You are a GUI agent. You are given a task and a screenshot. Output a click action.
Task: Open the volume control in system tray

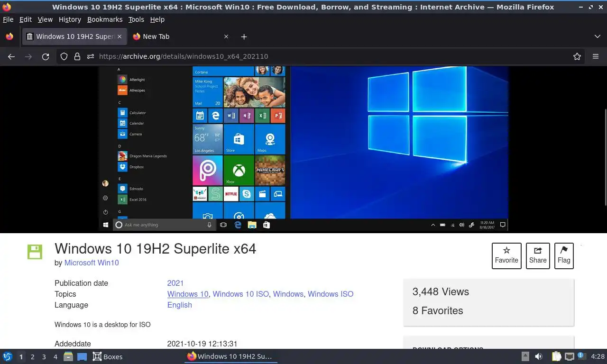(539, 356)
